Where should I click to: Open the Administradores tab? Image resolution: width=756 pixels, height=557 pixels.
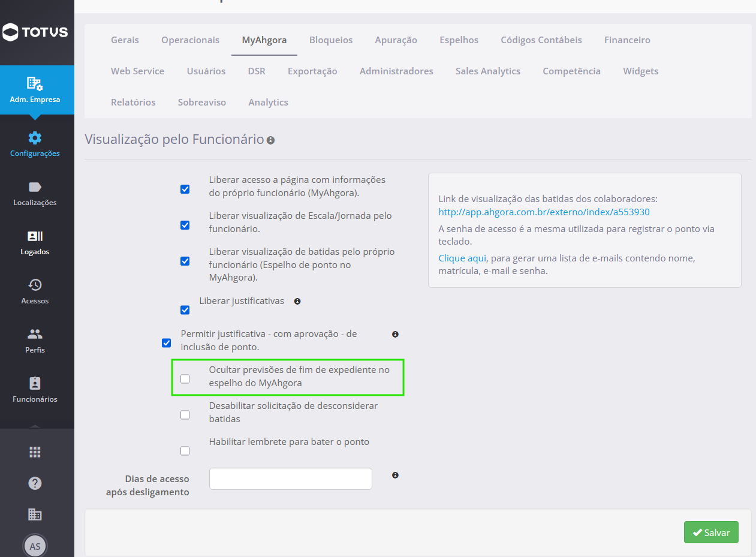(396, 71)
